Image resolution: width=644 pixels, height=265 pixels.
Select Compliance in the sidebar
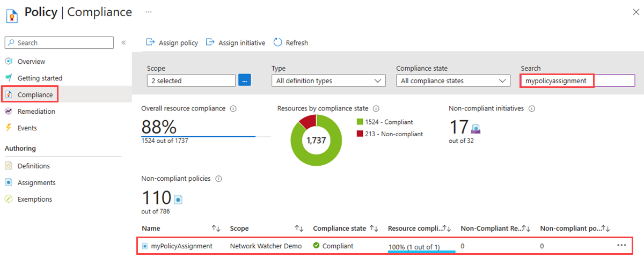[35, 95]
